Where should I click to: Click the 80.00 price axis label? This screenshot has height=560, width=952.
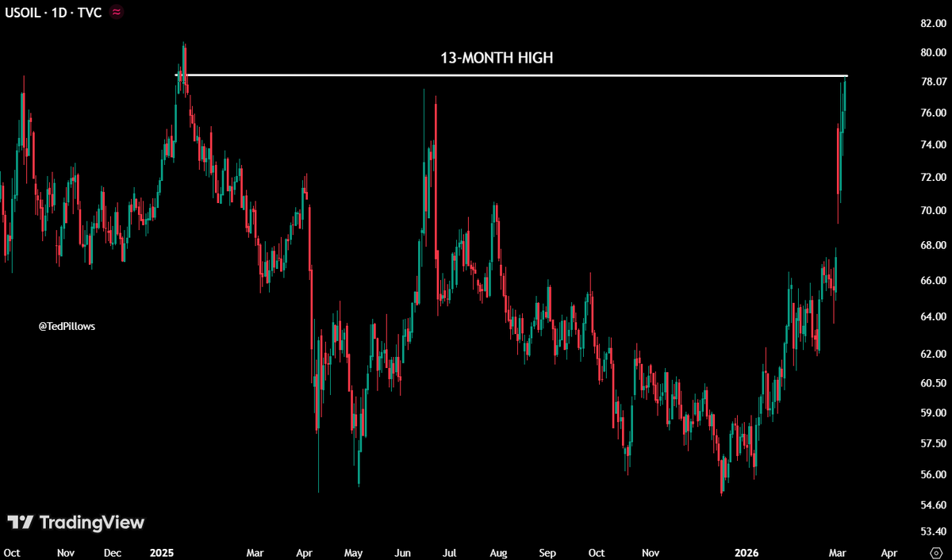933,52
